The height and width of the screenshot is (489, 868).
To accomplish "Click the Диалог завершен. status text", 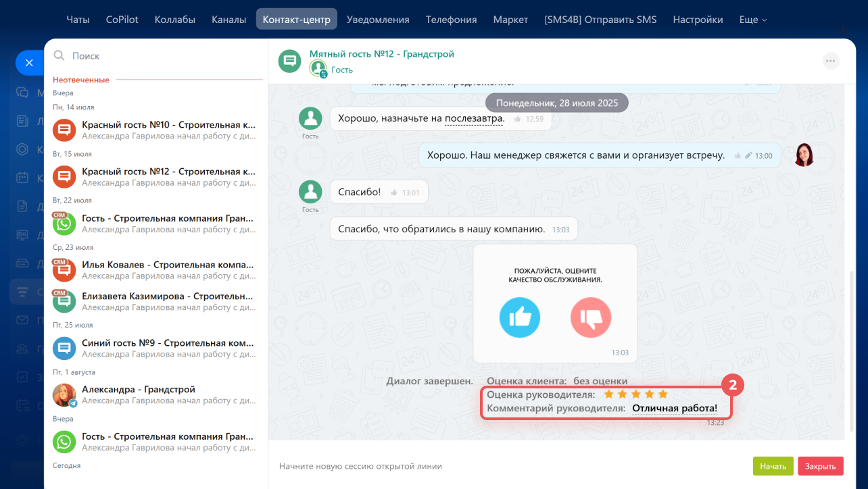I will coord(430,381).
